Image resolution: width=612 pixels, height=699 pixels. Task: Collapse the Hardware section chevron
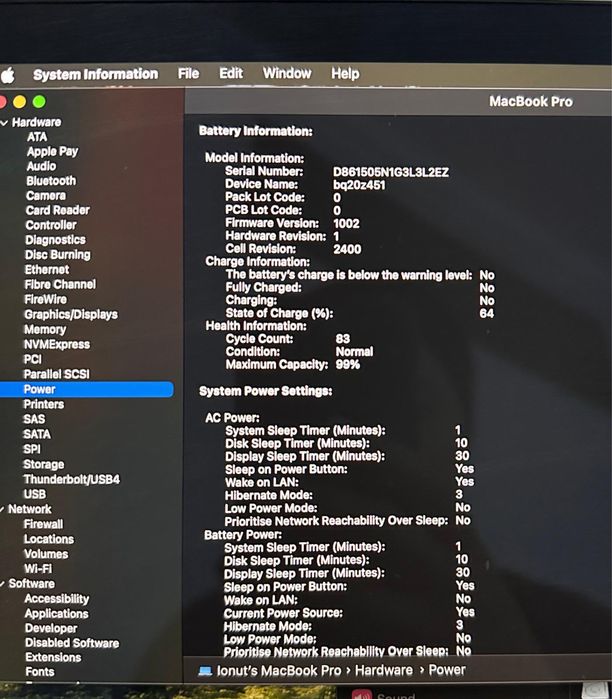pos(4,123)
